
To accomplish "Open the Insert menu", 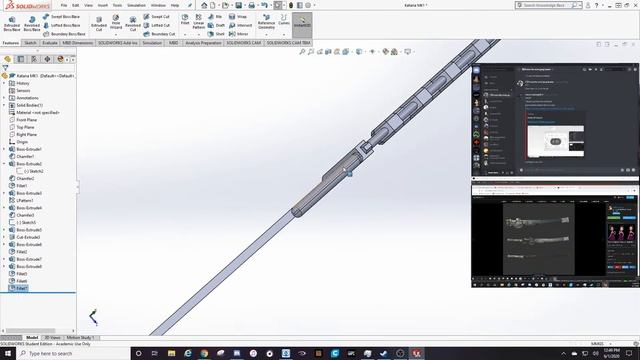I will tap(103, 5).
